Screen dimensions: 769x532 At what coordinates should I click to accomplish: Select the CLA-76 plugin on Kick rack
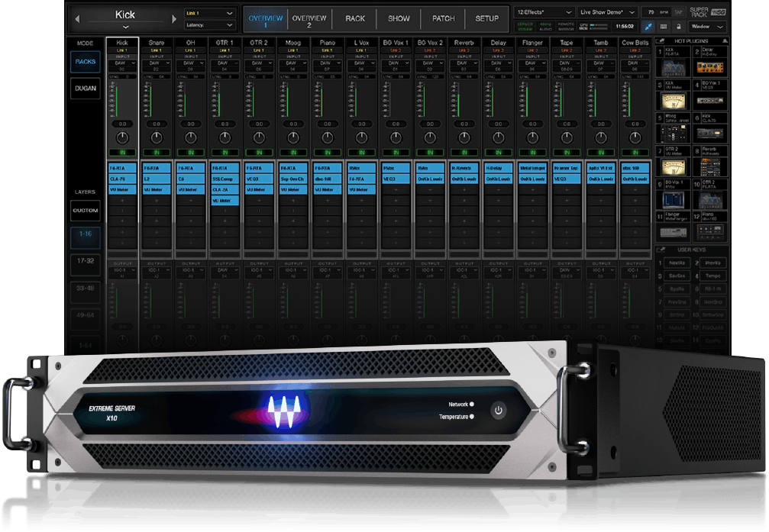pos(122,179)
